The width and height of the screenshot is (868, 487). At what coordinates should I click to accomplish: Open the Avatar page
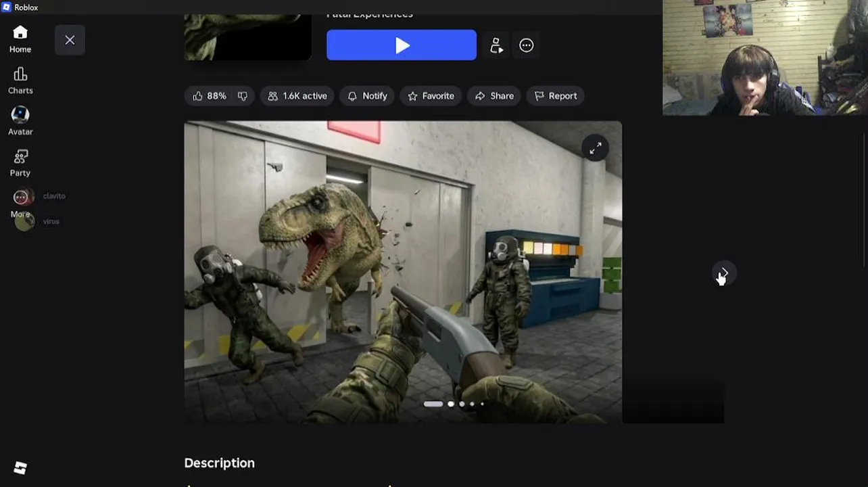[20, 122]
